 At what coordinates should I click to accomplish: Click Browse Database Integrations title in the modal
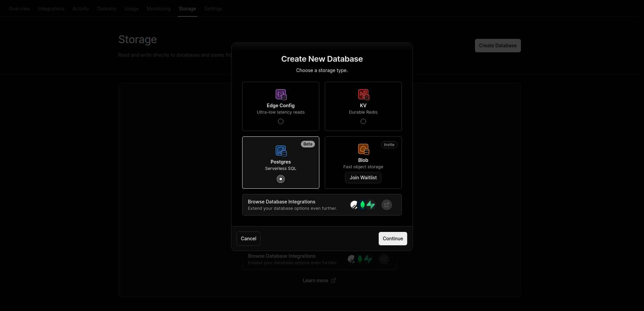click(282, 202)
